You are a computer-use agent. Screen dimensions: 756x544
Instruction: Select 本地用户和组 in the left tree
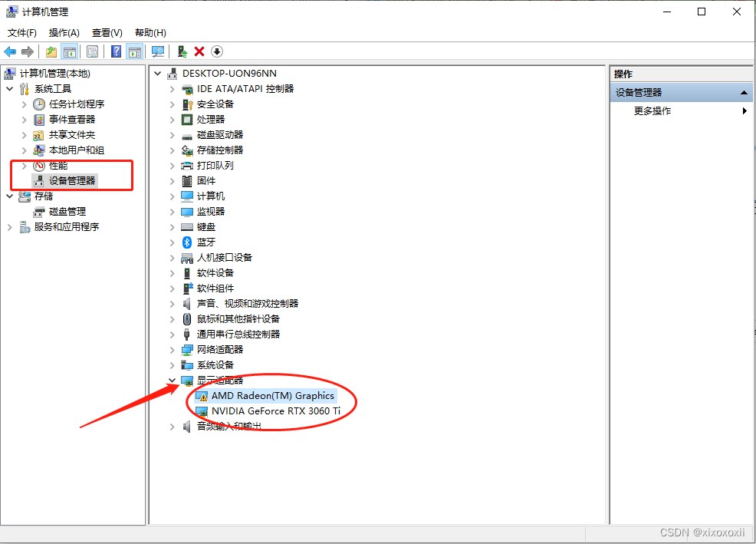click(x=77, y=150)
